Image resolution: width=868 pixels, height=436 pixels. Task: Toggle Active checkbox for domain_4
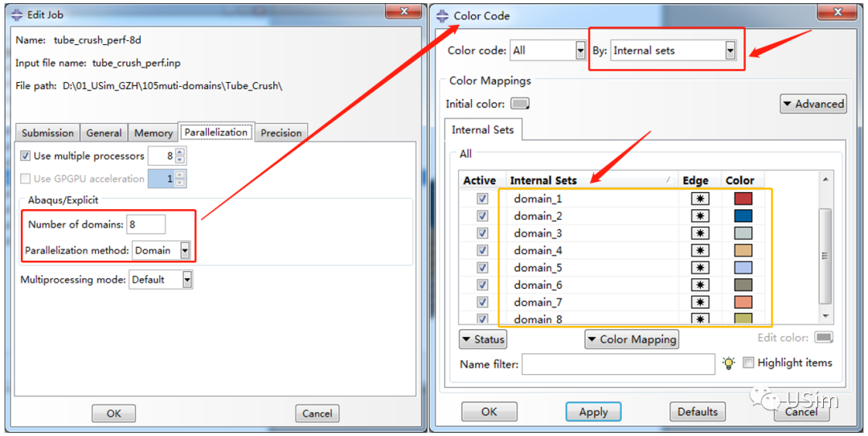click(x=482, y=250)
